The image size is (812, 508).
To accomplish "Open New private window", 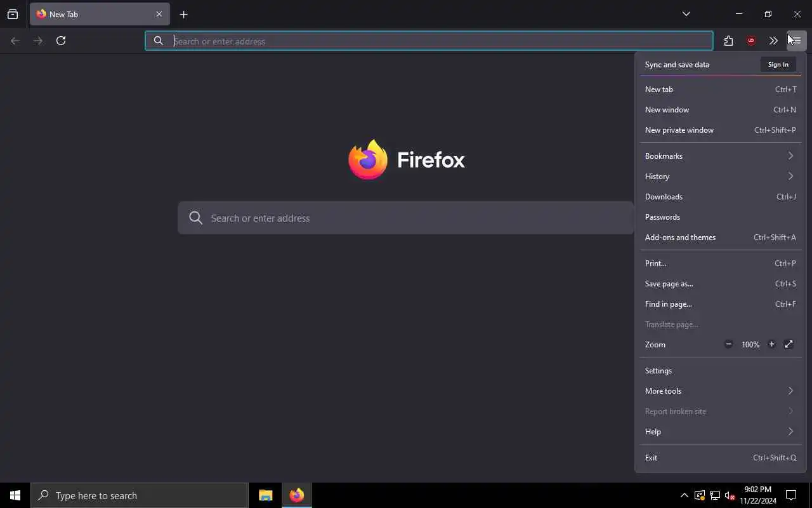I will coord(721,130).
